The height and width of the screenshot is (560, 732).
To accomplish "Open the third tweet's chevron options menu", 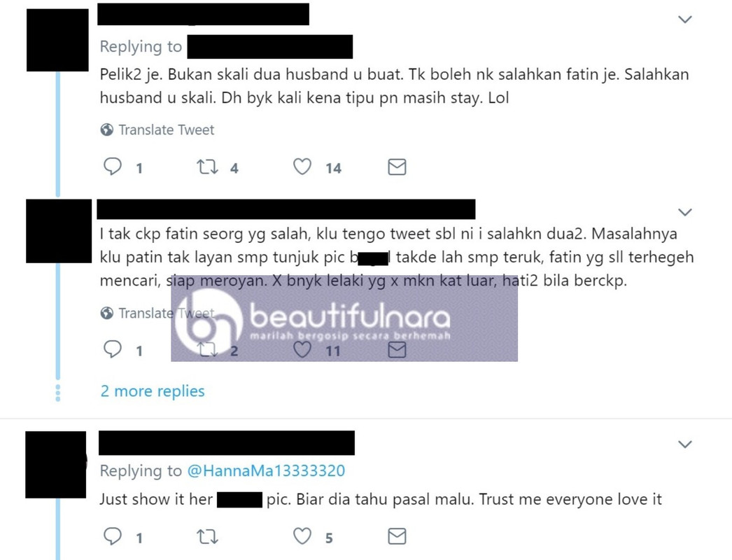I will point(685,444).
